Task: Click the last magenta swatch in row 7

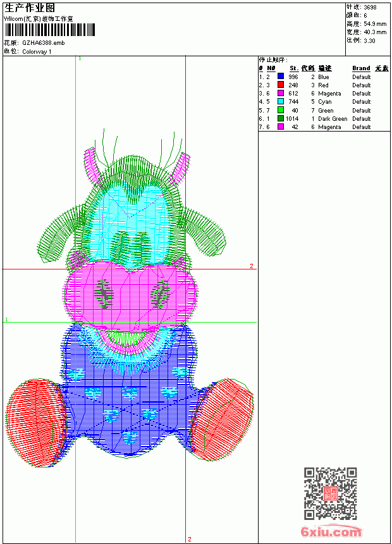Action: [281, 127]
